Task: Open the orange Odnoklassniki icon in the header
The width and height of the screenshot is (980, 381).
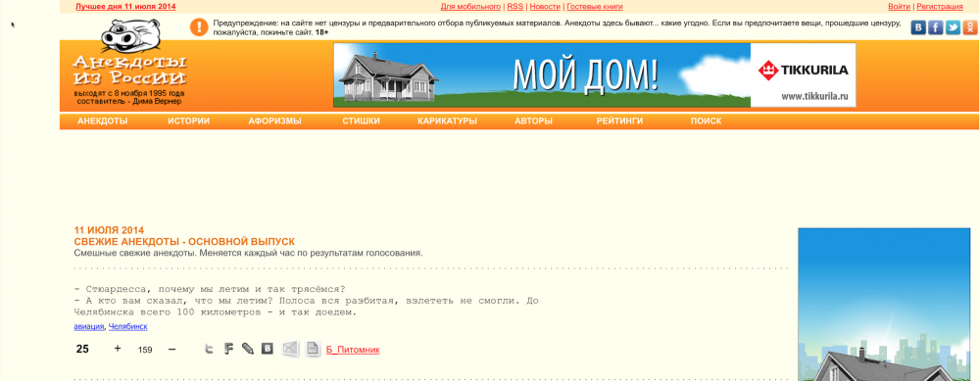Action: [x=970, y=26]
